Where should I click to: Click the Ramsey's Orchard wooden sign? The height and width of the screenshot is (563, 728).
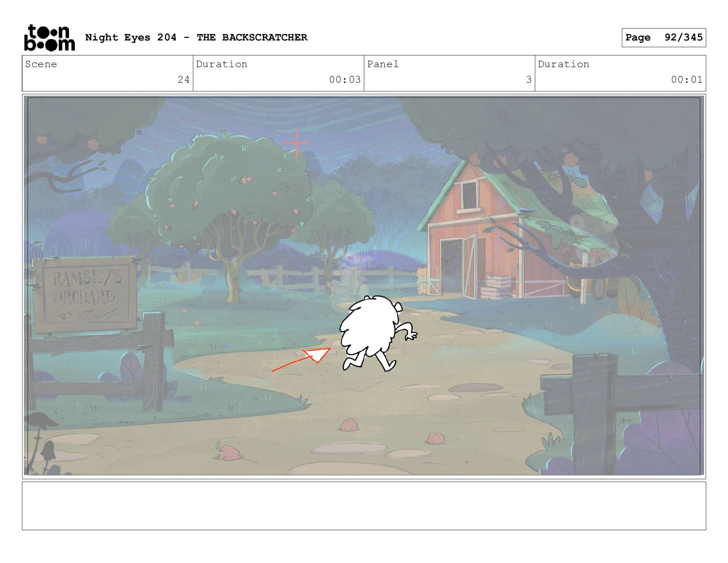tap(84, 293)
